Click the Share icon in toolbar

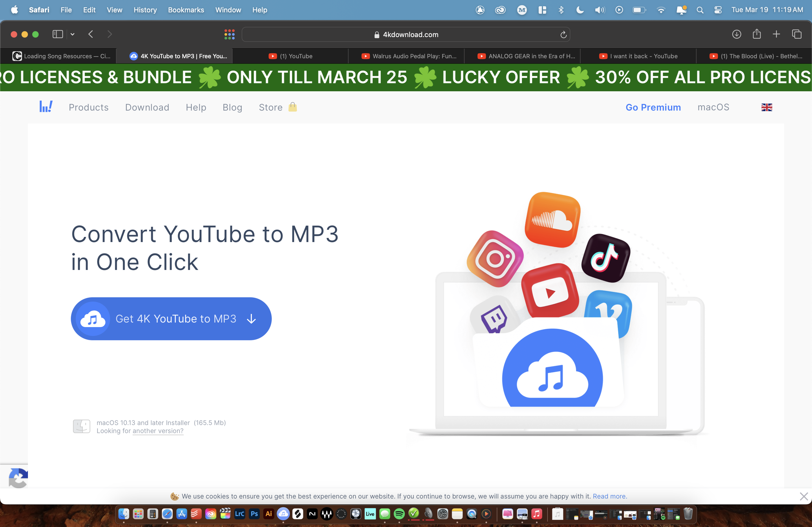pos(756,34)
